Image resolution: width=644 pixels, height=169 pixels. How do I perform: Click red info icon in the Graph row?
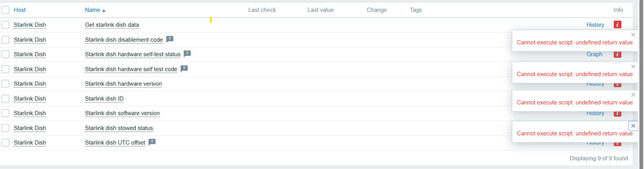tap(617, 55)
